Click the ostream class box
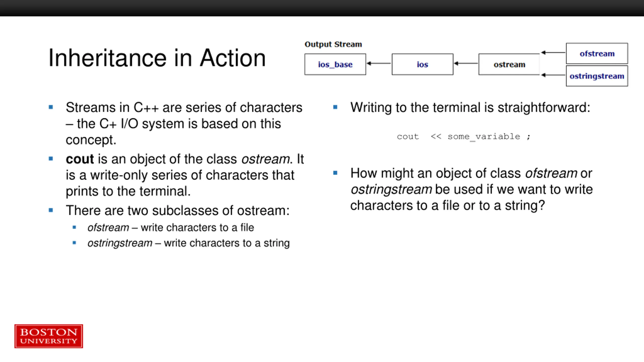 [x=509, y=64]
